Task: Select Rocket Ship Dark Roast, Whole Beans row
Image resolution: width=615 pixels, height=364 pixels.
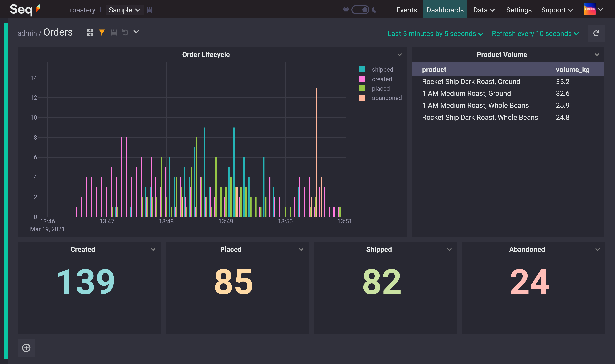Action: pos(508,117)
